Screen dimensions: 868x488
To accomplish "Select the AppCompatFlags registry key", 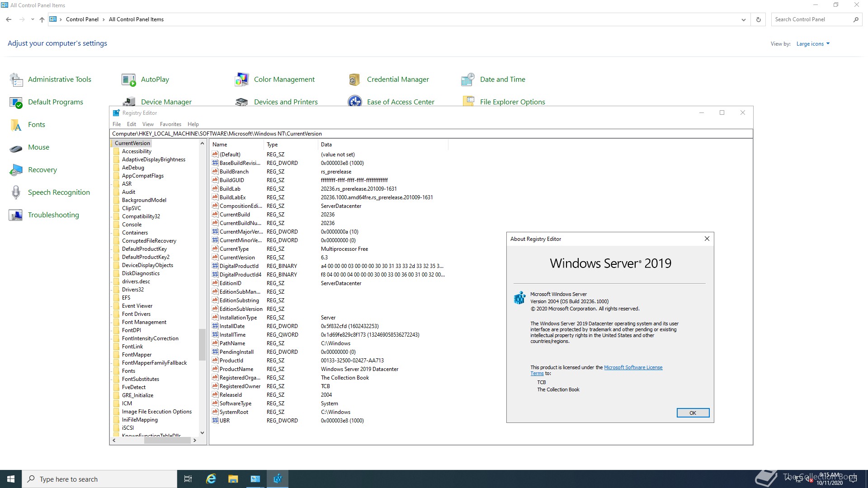I will point(142,176).
